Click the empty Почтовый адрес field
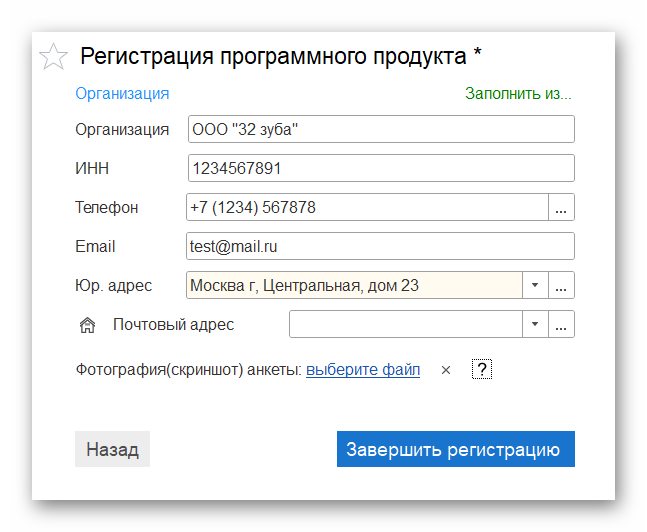This screenshot has width=647, height=532. tap(406, 324)
